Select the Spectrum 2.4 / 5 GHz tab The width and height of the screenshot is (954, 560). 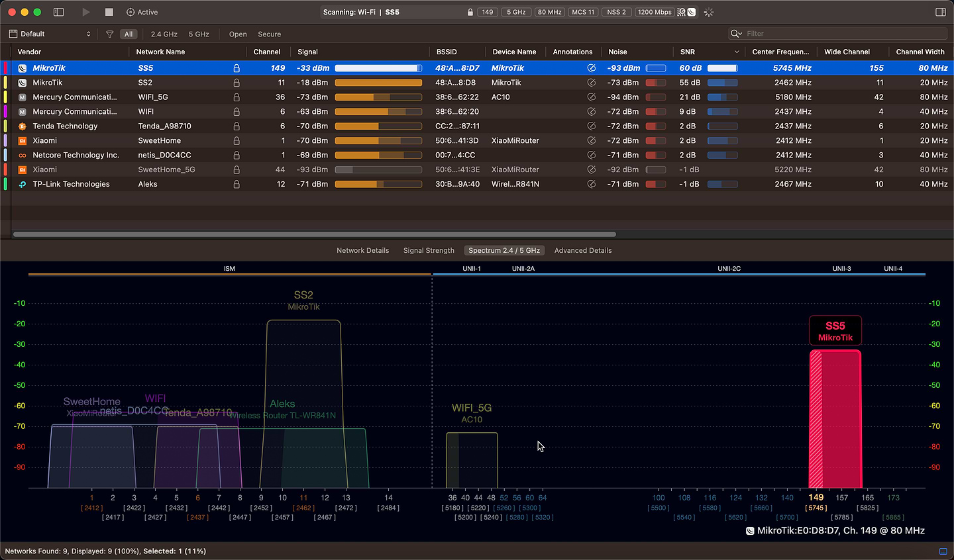click(504, 250)
